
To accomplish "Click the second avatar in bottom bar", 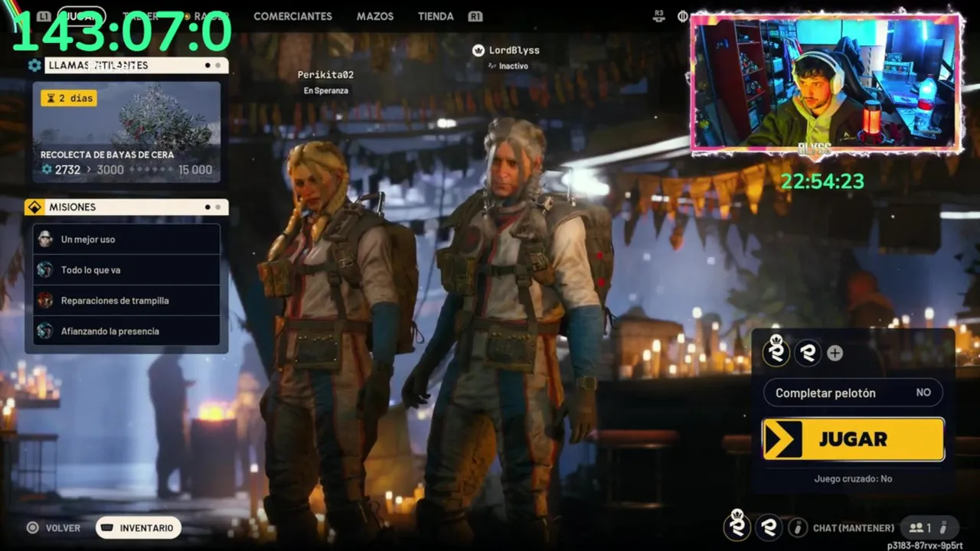I will pyautogui.click(x=769, y=527).
